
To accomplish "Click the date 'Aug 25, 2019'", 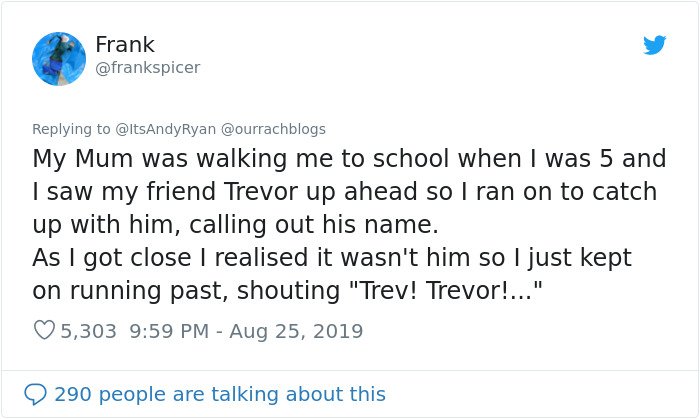I will coord(296,332).
